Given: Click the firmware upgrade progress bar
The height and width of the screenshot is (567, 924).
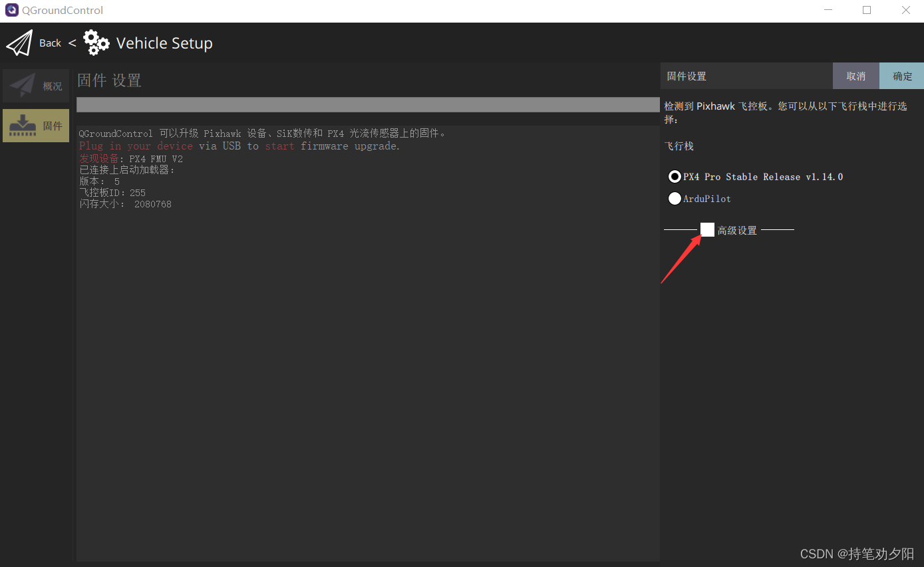Looking at the screenshot, I should [368, 105].
